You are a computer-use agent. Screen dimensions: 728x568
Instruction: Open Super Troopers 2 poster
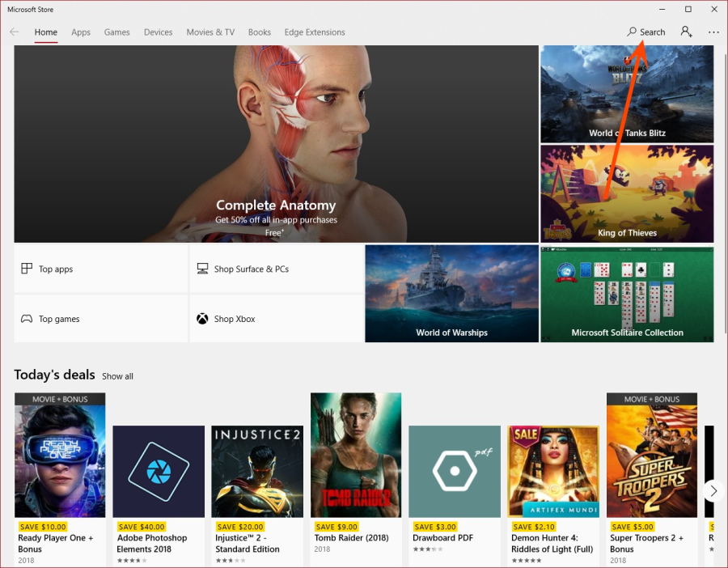[652, 456]
